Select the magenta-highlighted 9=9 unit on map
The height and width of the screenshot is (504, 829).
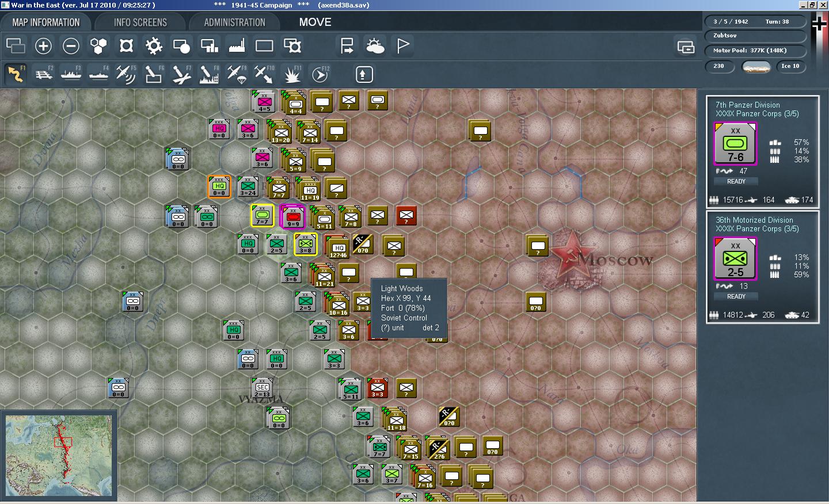coord(292,216)
